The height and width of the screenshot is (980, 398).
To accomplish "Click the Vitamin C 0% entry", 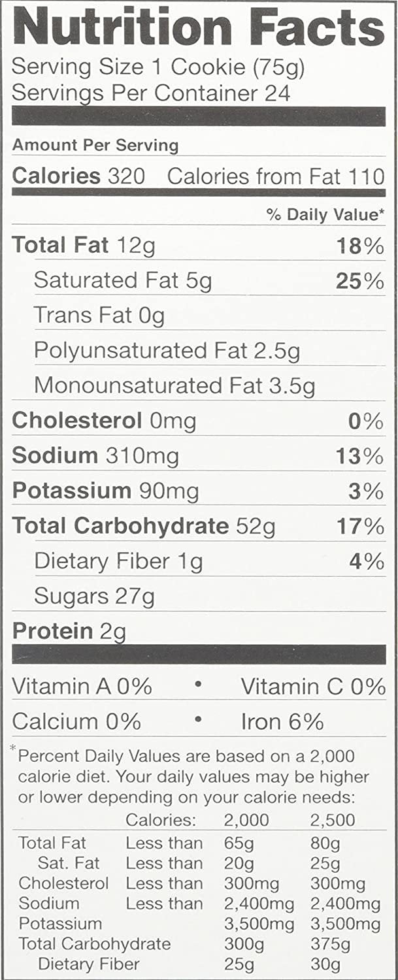I will (313, 687).
